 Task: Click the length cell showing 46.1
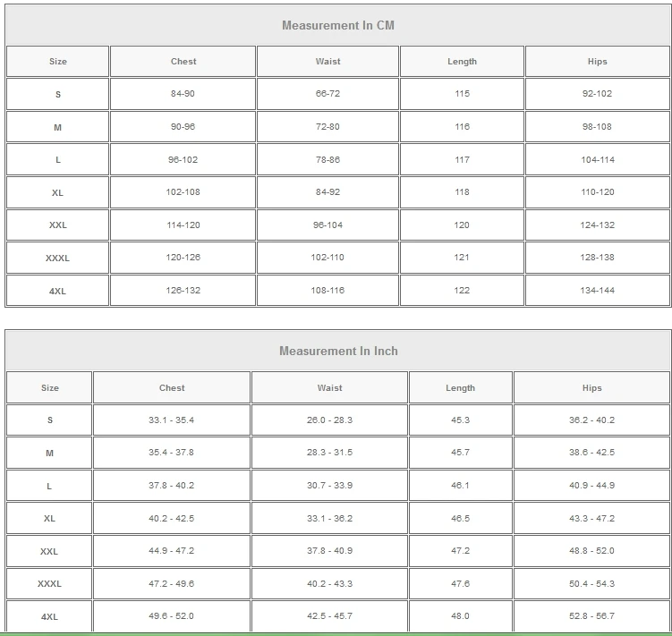tap(460, 486)
